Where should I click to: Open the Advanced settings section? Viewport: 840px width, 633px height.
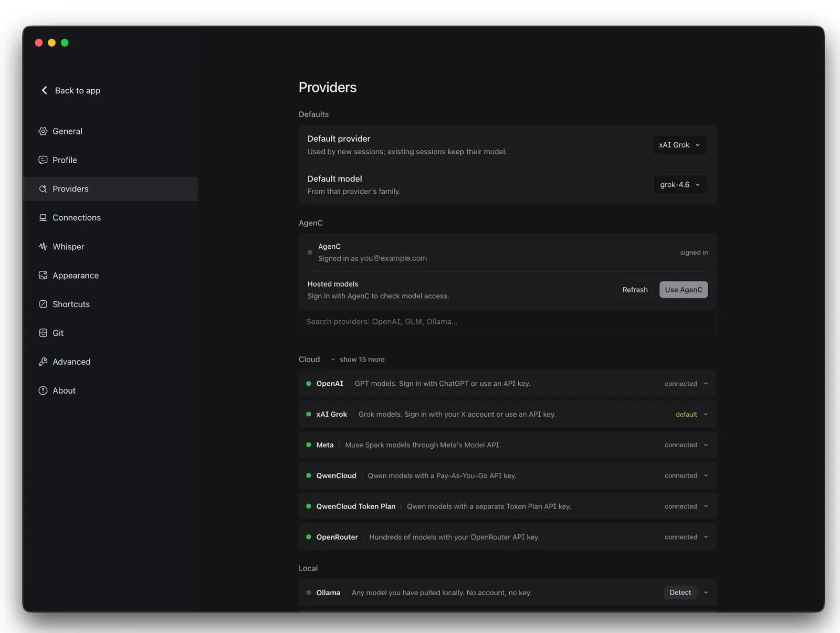(110, 362)
